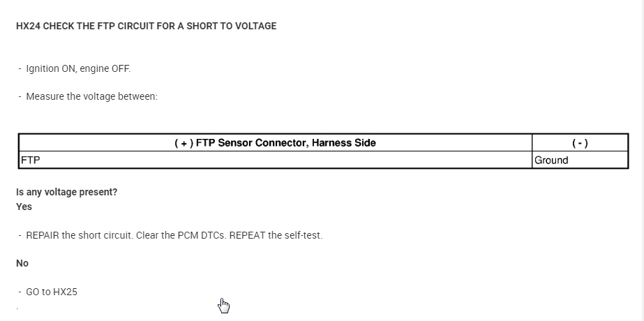Click the Measure the voltage between line
The width and height of the screenshot is (644, 321).
coord(91,96)
